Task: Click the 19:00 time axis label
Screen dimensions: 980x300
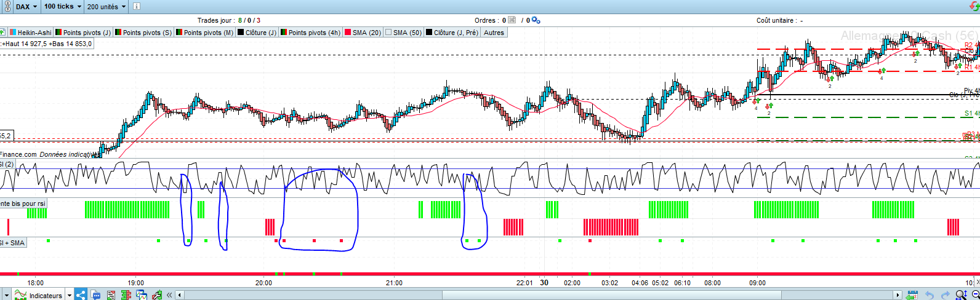Action: [x=135, y=283]
